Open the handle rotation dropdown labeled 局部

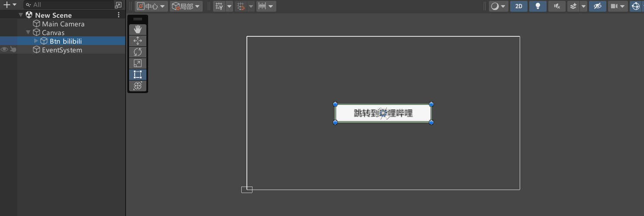click(x=186, y=6)
